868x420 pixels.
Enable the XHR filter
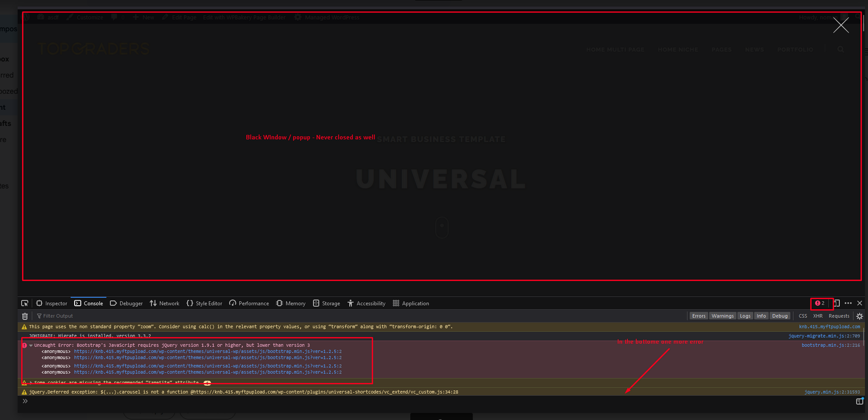pos(818,316)
